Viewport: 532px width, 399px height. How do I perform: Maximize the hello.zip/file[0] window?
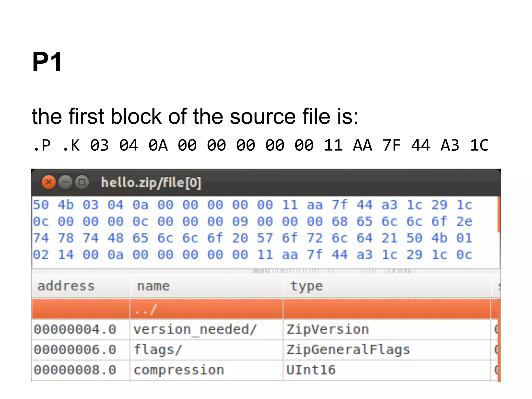(82, 182)
